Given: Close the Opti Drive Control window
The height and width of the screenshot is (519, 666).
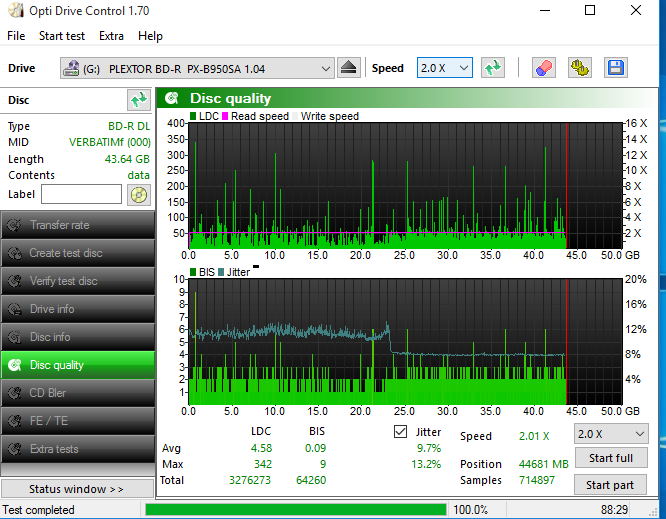Looking at the screenshot, I should (636, 10).
